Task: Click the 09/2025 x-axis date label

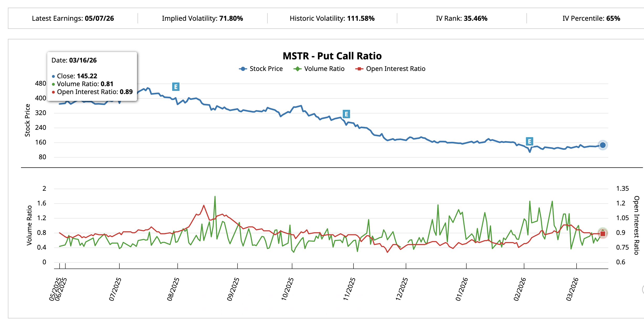Action: (x=233, y=289)
